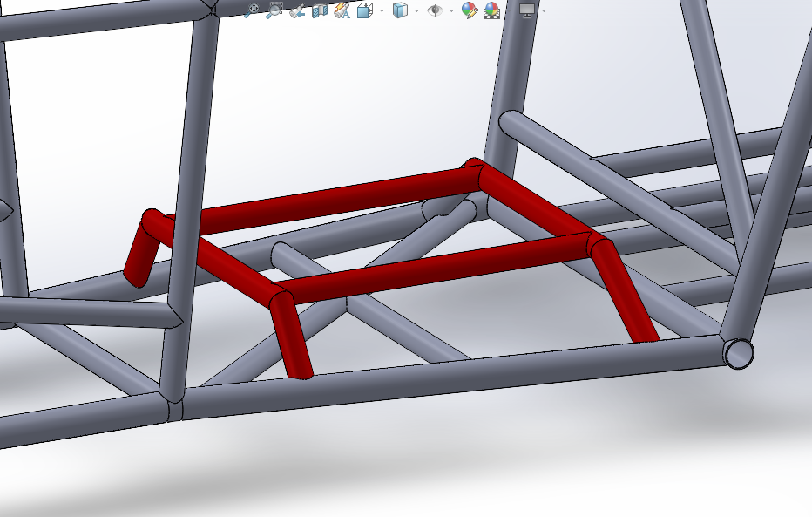Screen dimensions: 812x517
Task: Click the Apply Scene icon
Action: pyautogui.click(x=491, y=10)
